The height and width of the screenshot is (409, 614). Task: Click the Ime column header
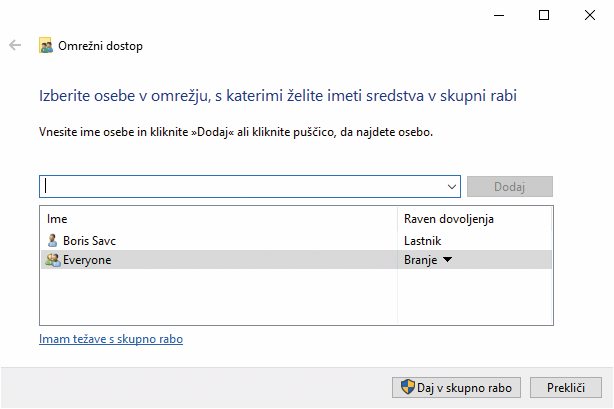pyautogui.click(x=57, y=219)
